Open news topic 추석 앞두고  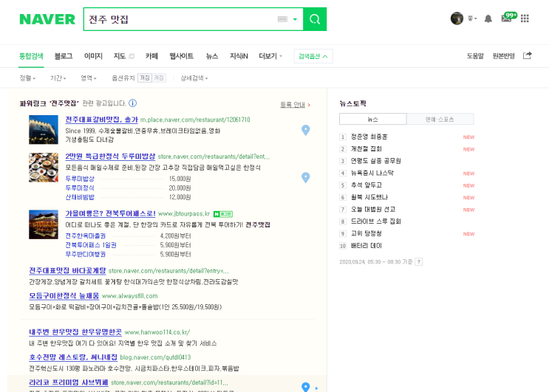(366, 185)
